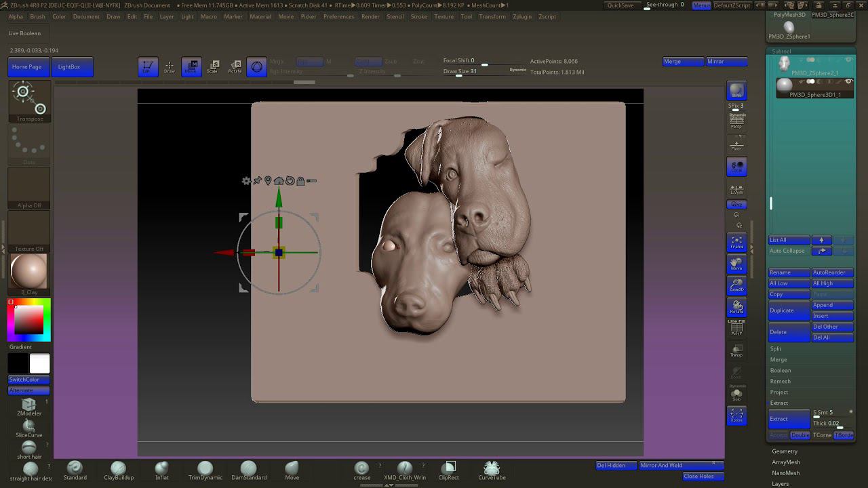Expand the Remesh section
Viewport: 868px width, 488px height.
click(780, 381)
